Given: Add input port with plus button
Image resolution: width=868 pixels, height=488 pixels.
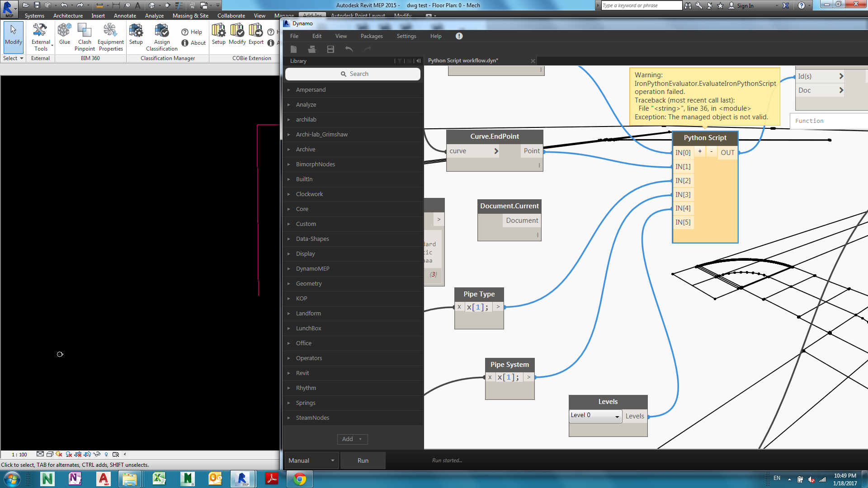Looking at the screenshot, I should (700, 152).
